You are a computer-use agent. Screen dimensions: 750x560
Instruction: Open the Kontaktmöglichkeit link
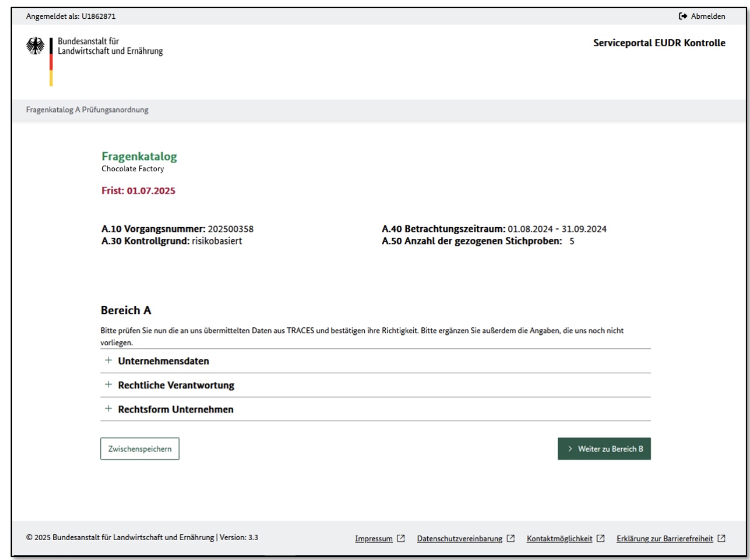click(559, 538)
